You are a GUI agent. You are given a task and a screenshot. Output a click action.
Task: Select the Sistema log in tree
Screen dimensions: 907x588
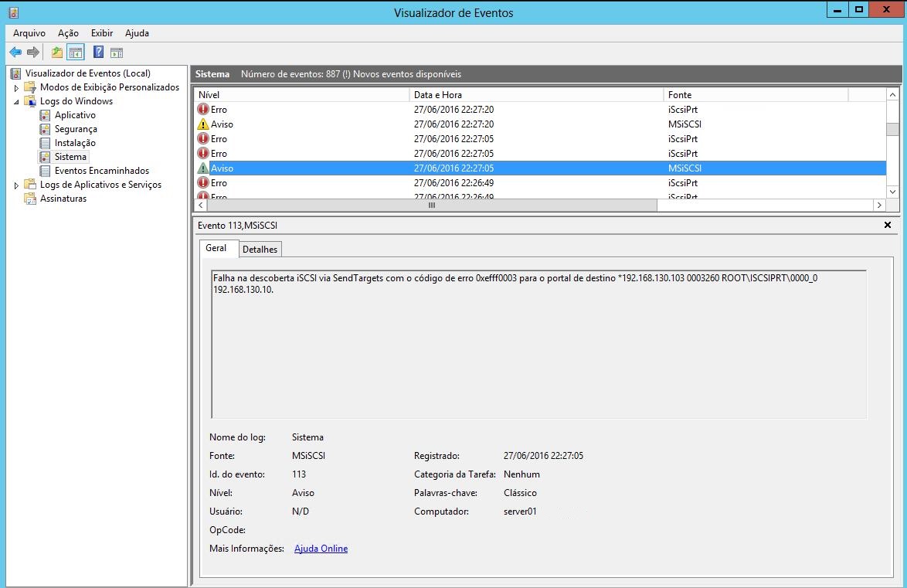click(x=70, y=157)
